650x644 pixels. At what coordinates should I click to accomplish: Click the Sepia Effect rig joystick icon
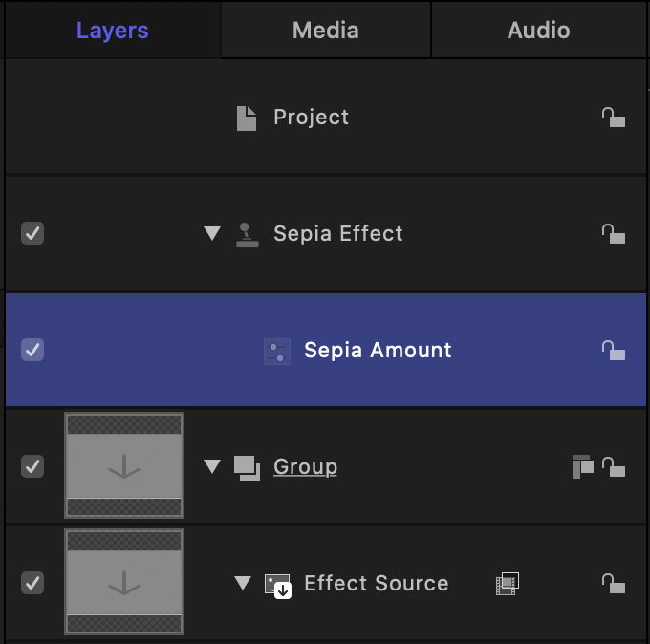247,234
